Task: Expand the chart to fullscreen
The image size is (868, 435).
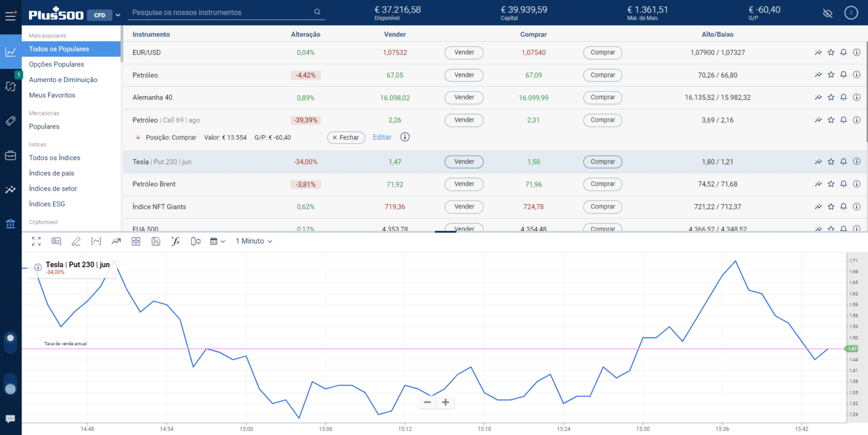Action: click(36, 241)
